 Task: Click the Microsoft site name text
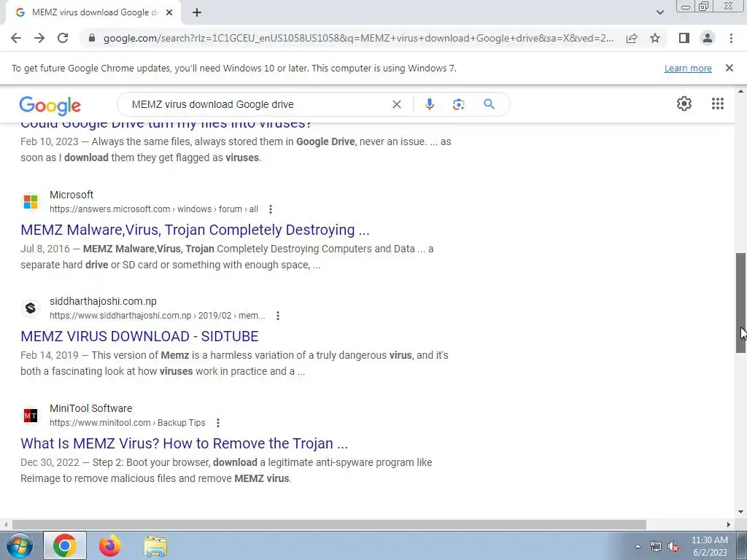tap(71, 195)
